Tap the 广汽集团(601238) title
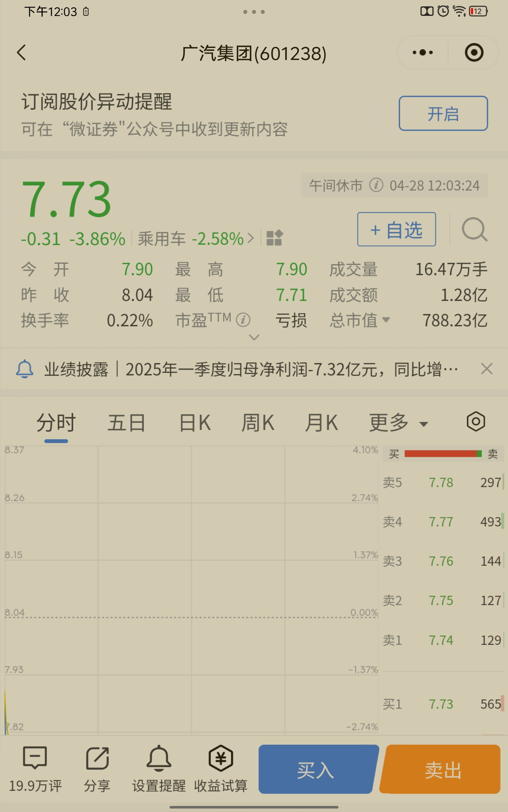508x812 pixels. point(254,53)
